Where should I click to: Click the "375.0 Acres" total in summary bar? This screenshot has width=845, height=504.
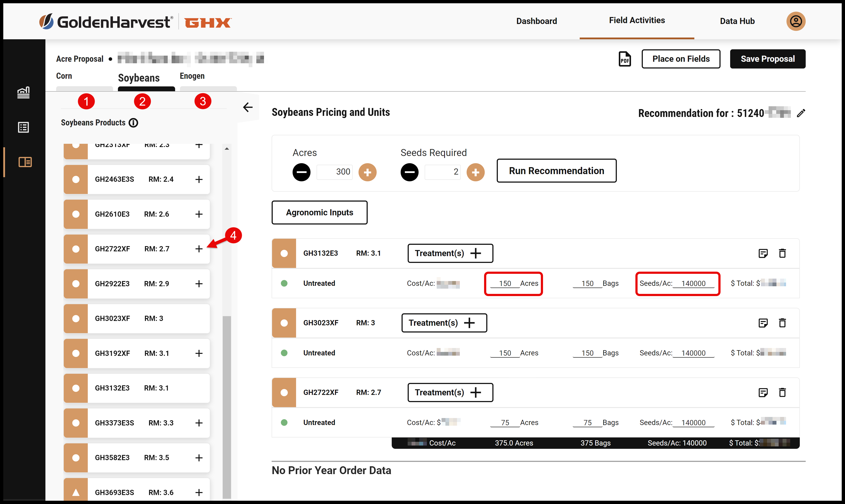pyautogui.click(x=514, y=443)
